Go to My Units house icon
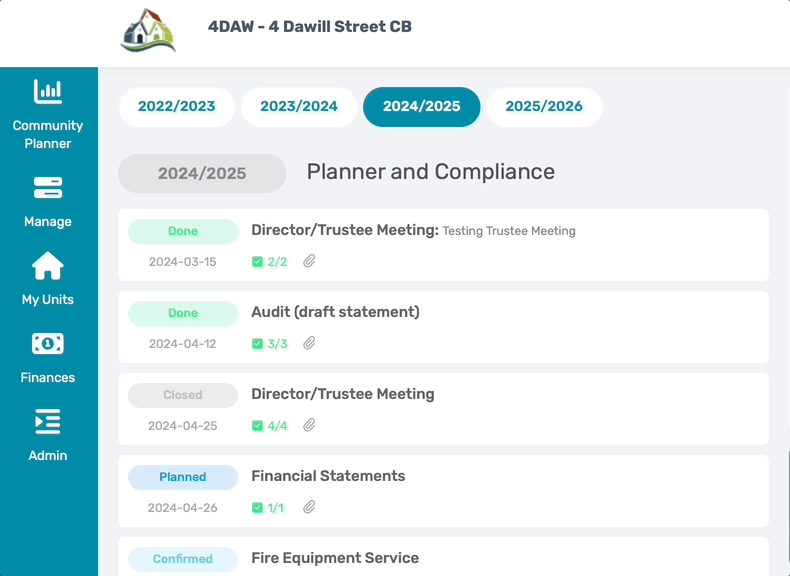 [48, 266]
